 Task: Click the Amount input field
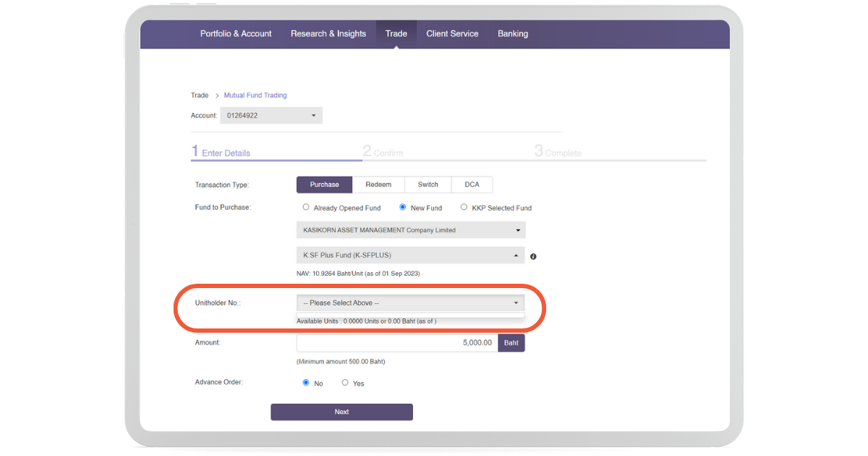396,342
